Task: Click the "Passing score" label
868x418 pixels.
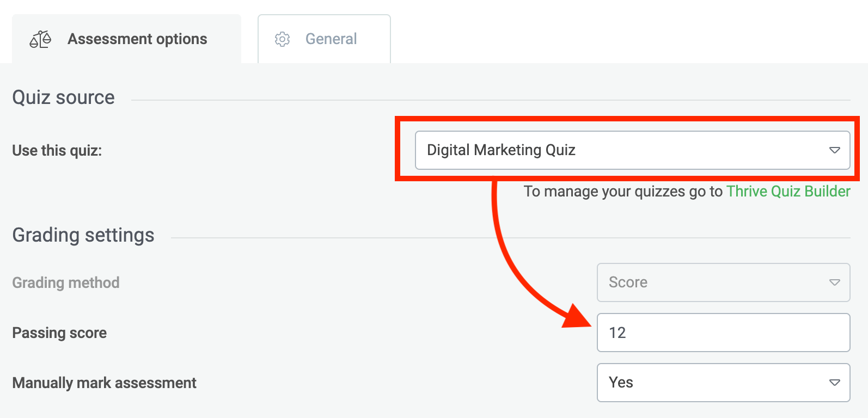Action: click(59, 333)
